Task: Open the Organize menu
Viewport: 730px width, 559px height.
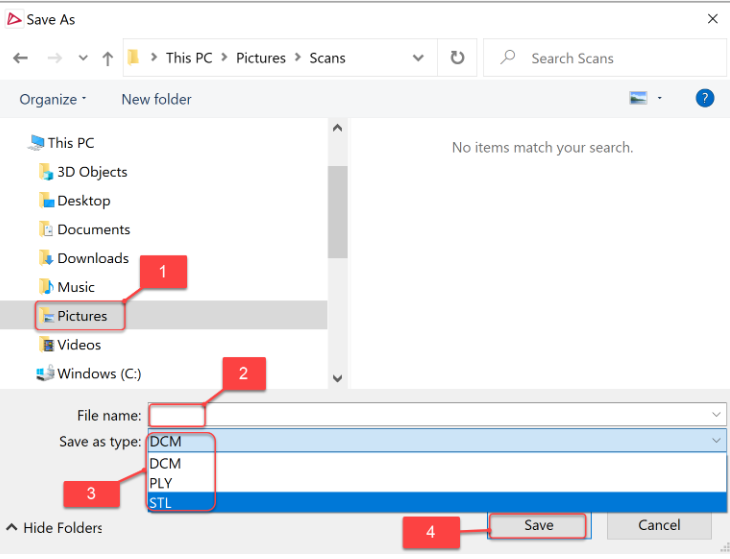Action: (53, 99)
